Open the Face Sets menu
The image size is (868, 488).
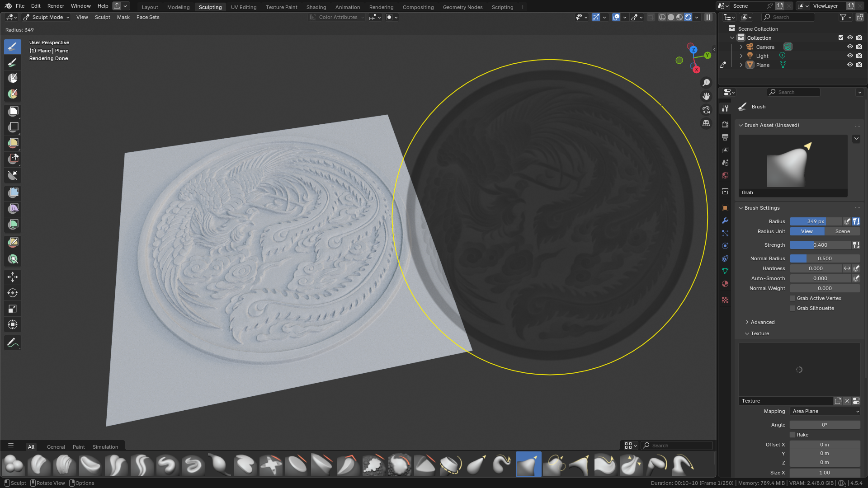click(x=148, y=17)
